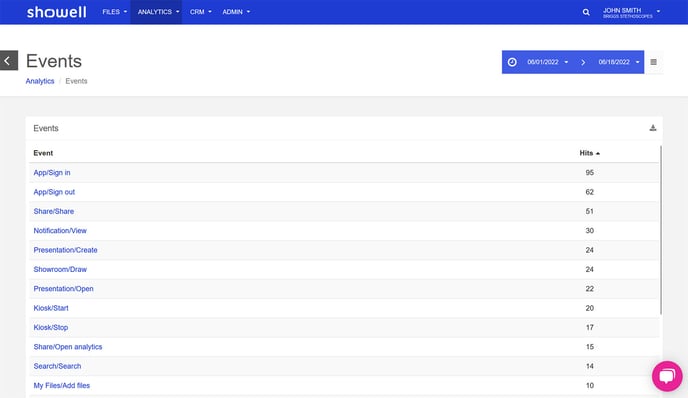Click the 17 hits value
Screen dimensions: 688x398
tap(590, 327)
